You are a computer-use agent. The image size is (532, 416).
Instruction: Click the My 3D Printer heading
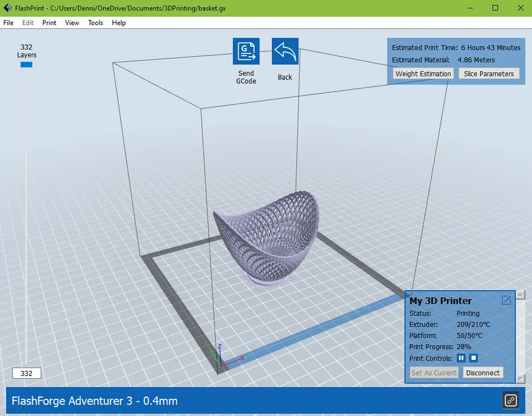coord(440,301)
